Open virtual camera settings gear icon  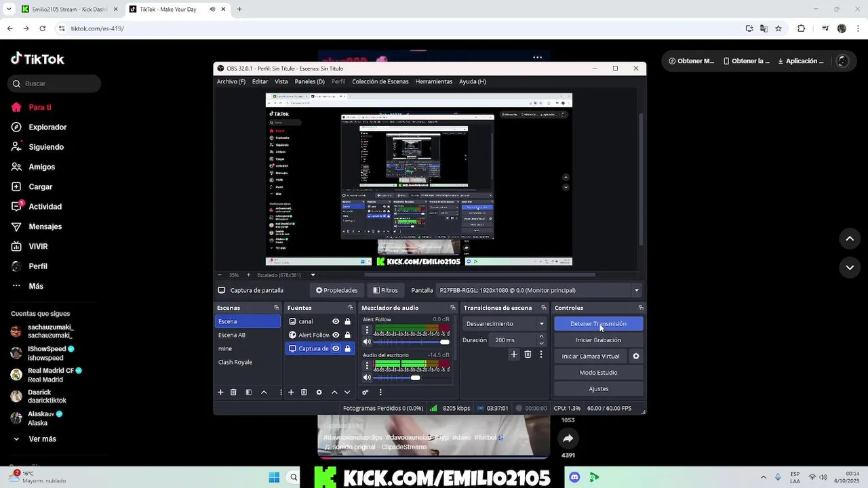[636, 357]
